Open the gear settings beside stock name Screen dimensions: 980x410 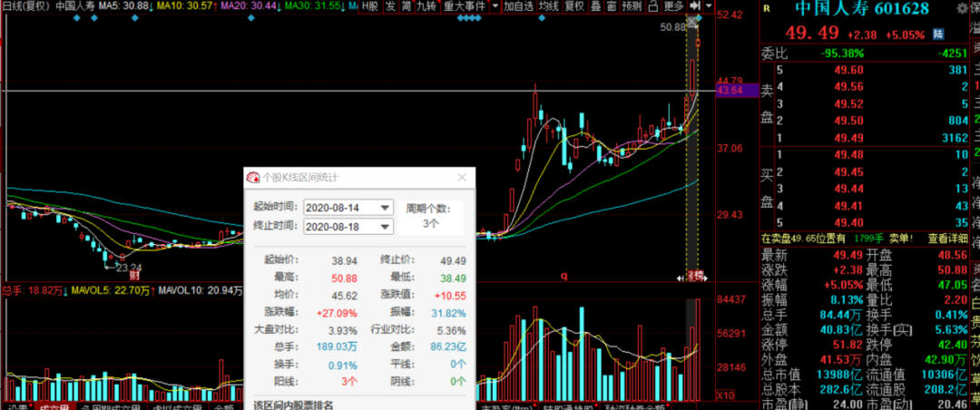(961, 9)
